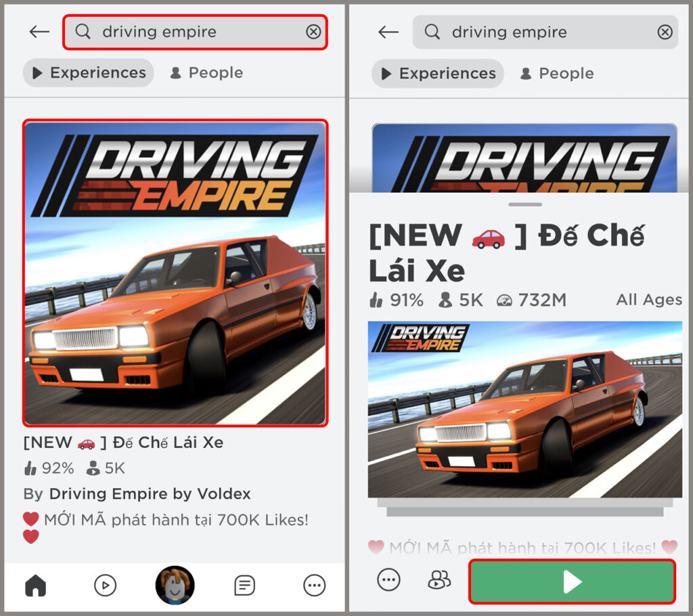Open the Driving Empire game thumbnail on the left

[175, 273]
